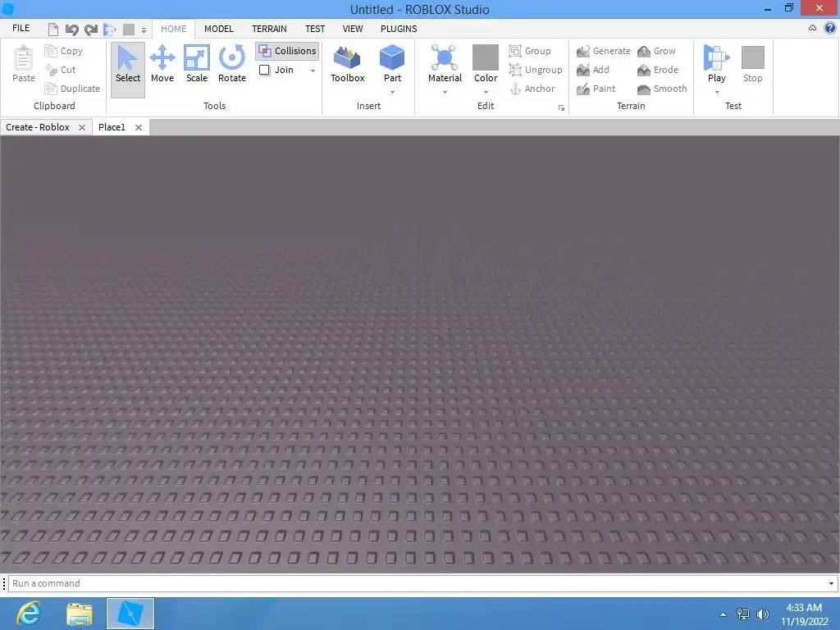
Task: Click quick access play solo icon
Action: point(110,29)
